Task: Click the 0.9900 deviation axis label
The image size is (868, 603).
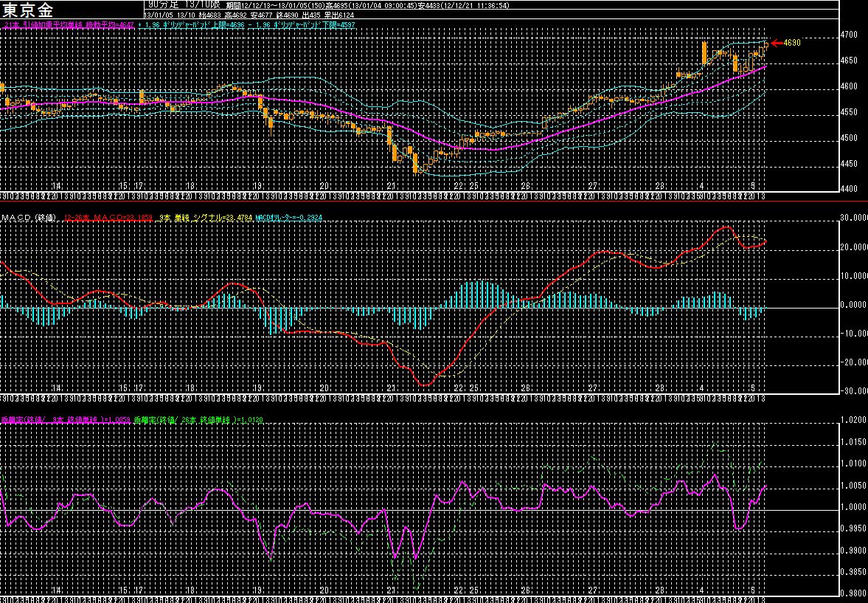Action: [853, 551]
